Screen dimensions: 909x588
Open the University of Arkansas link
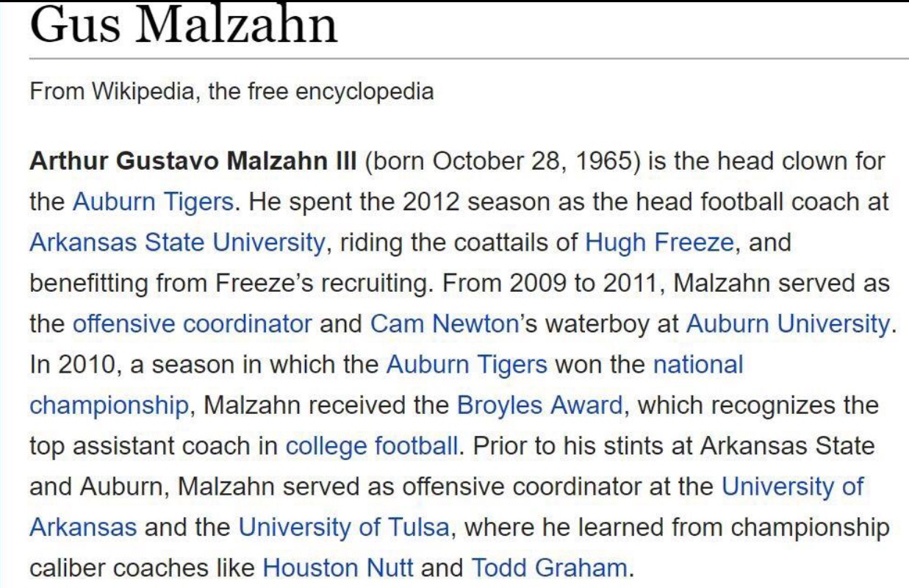click(793, 486)
